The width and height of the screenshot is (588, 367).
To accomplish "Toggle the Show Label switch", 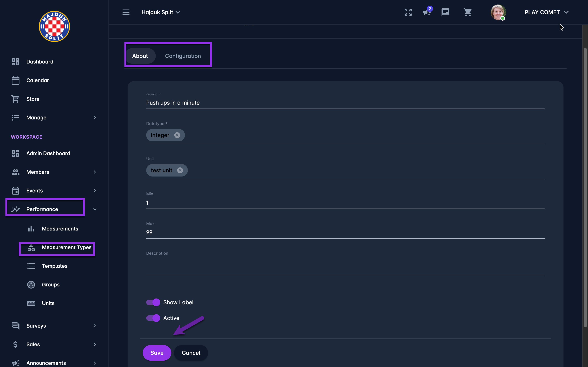I will click(153, 302).
